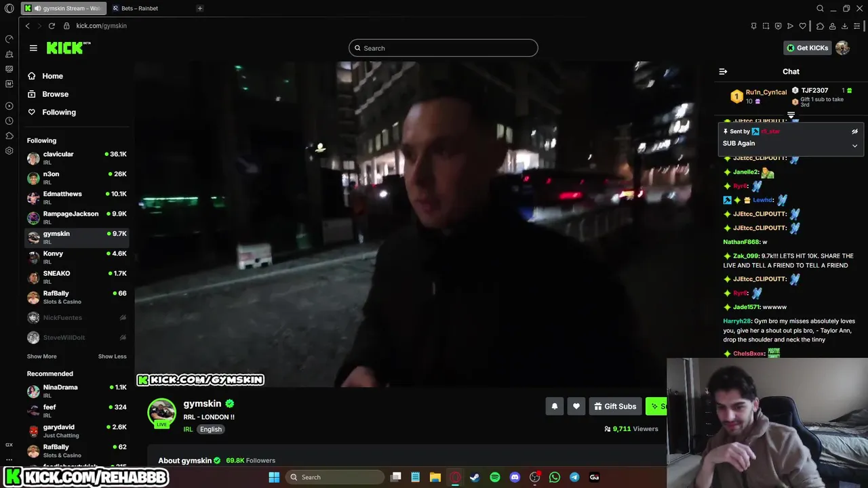Open Opera sidebar history clock icon
This screenshot has width=868, height=488.
[9, 121]
